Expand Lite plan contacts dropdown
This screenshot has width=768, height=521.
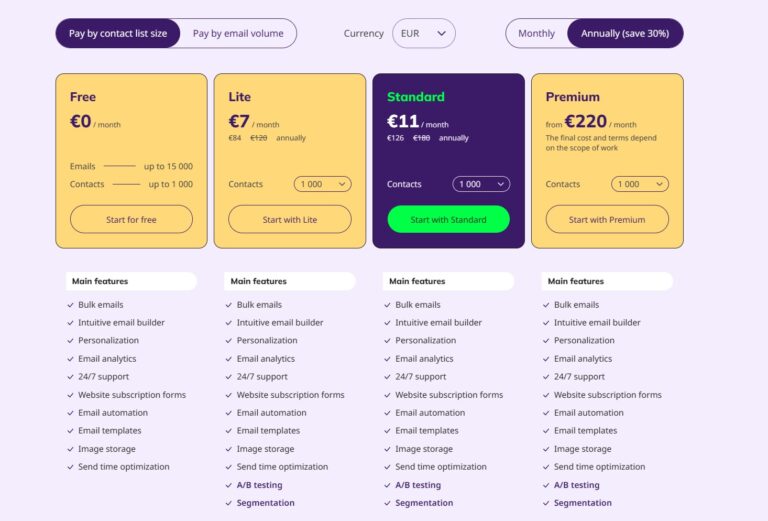tap(322, 184)
